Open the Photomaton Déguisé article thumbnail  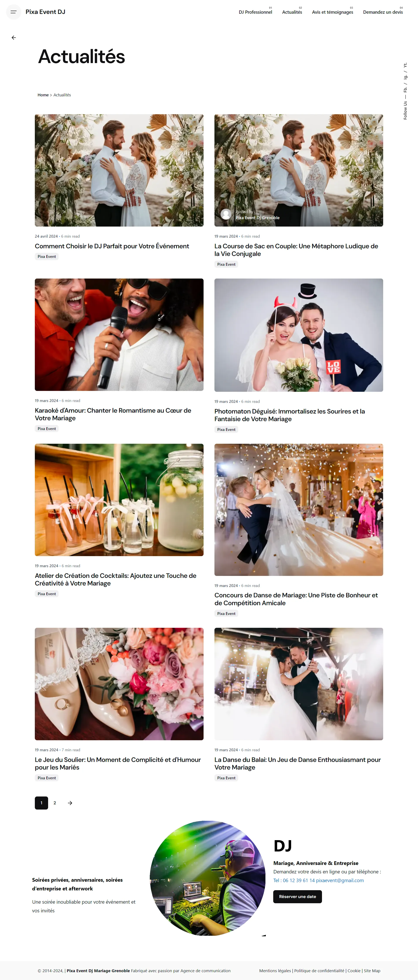tap(298, 335)
